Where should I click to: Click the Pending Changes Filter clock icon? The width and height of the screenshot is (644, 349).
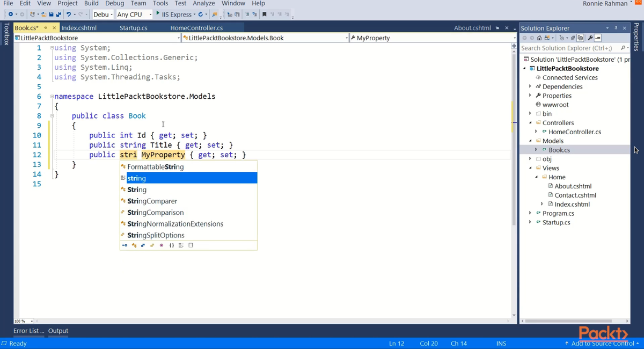tap(562, 38)
